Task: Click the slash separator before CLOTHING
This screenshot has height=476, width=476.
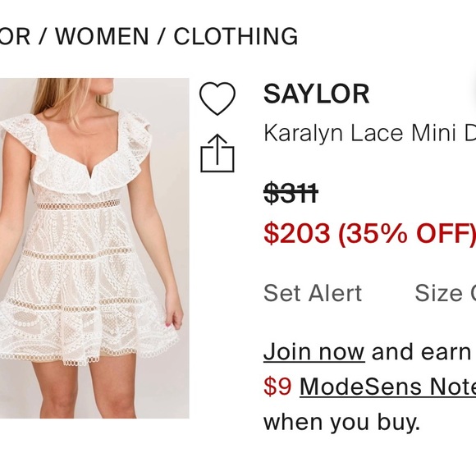Action: pos(161,36)
